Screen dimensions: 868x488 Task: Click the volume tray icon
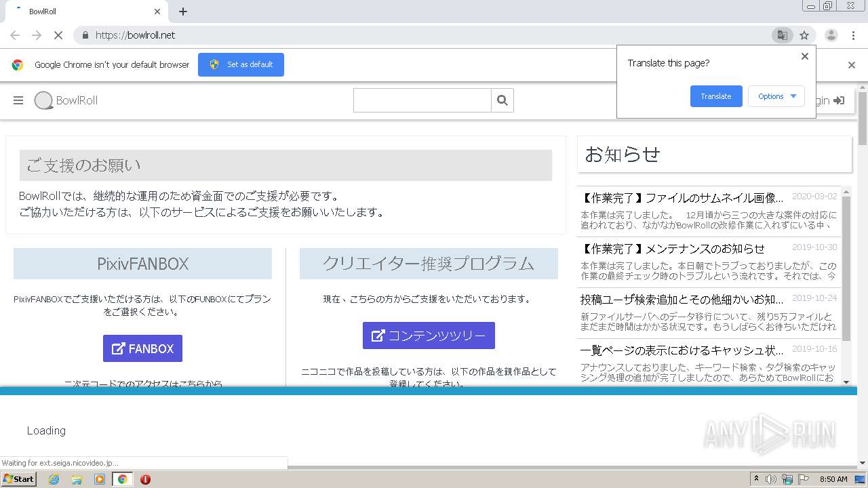(x=772, y=479)
